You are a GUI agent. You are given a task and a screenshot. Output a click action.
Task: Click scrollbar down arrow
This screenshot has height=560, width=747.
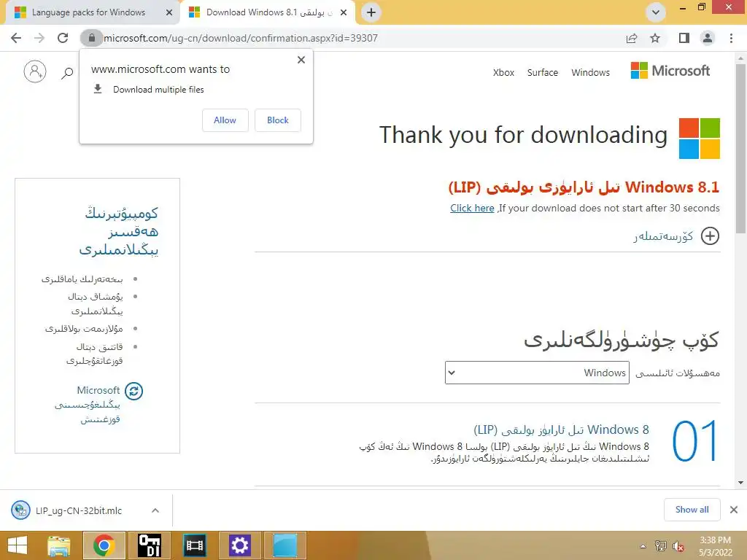click(x=740, y=482)
